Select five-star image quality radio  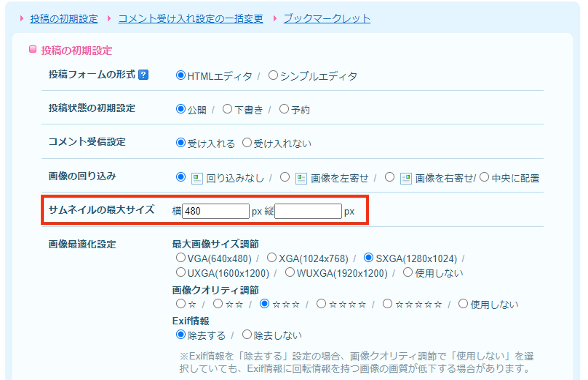387,304
